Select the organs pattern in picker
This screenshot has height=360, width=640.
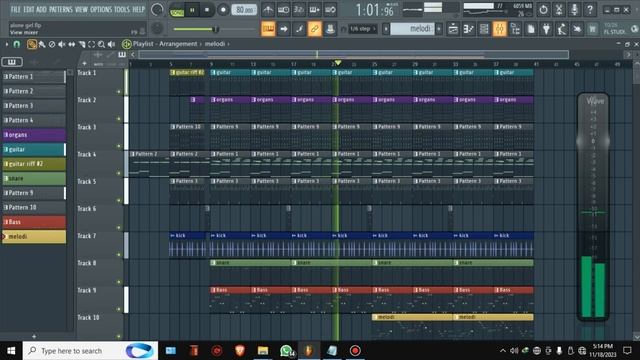coord(34,135)
